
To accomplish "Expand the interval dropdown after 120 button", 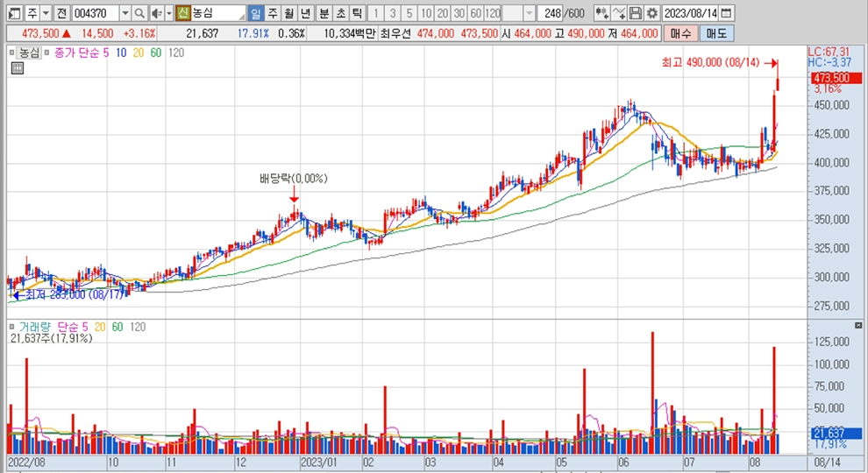I will coord(530,13).
